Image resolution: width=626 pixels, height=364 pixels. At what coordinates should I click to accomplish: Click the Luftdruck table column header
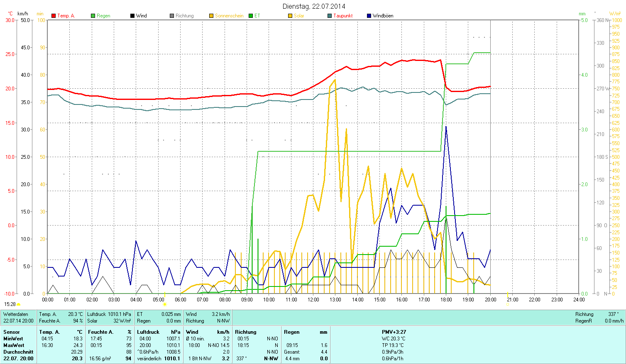(x=148, y=332)
